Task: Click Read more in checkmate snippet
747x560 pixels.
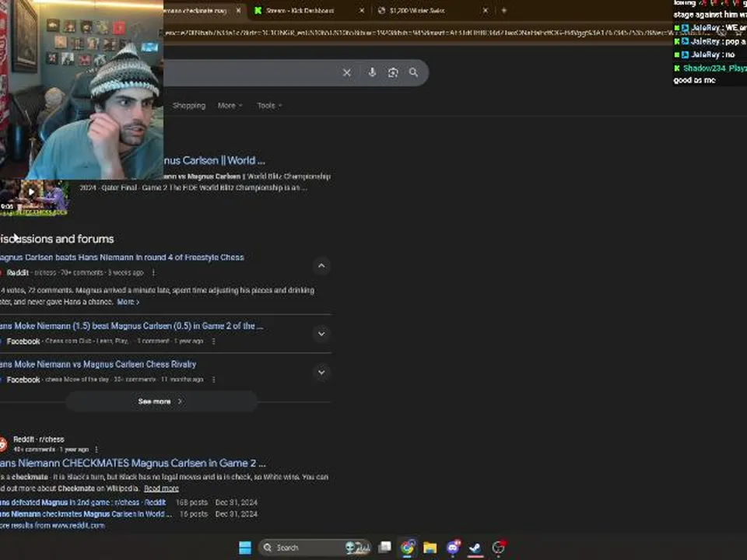Action: click(161, 488)
